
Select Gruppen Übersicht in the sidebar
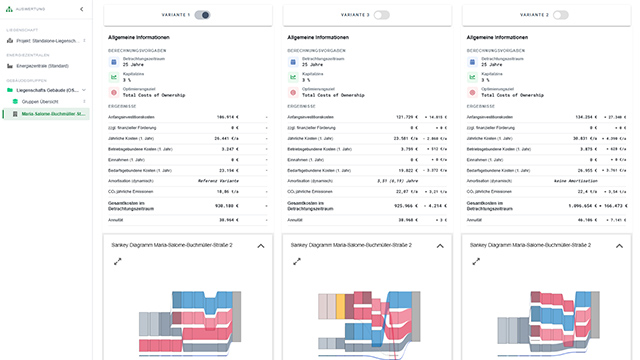pos(40,102)
